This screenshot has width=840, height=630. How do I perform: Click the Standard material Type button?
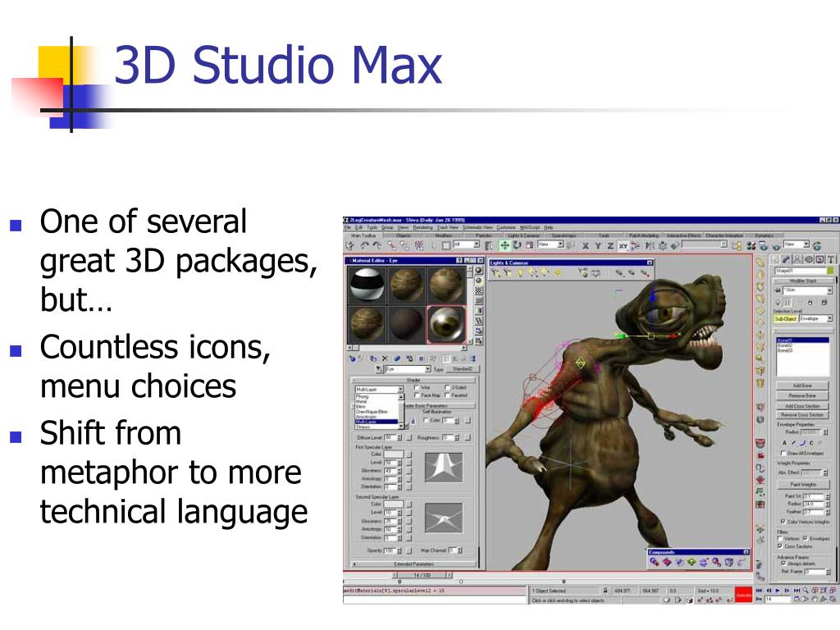pyautogui.click(x=462, y=369)
